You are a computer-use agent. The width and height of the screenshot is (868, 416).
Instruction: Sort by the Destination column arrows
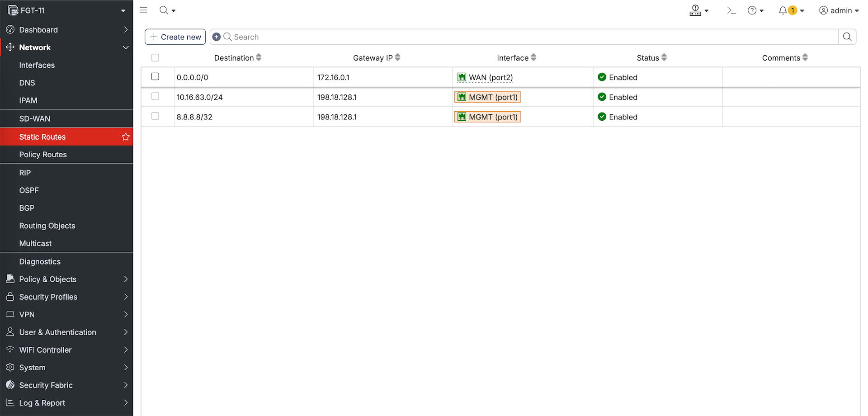click(x=259, y=57)
